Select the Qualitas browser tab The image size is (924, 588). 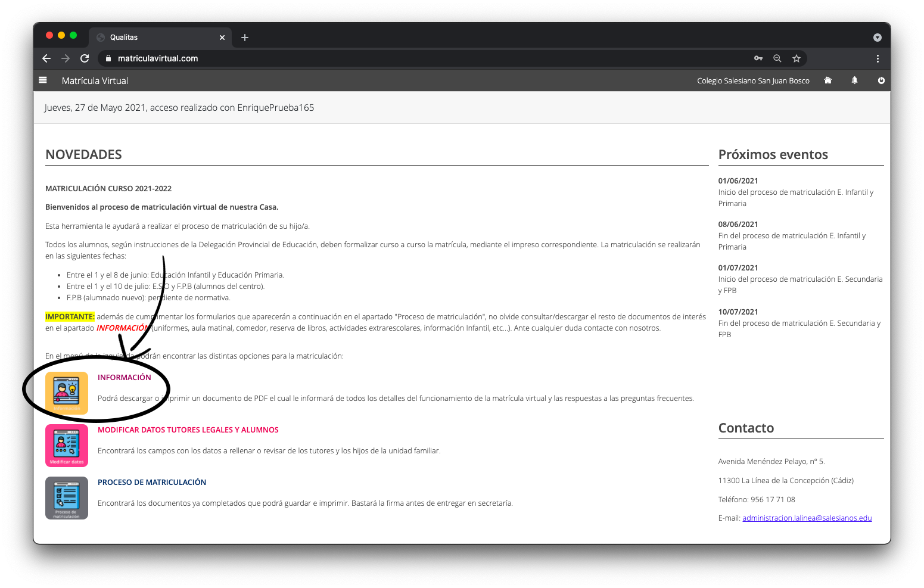click(161, 38)
